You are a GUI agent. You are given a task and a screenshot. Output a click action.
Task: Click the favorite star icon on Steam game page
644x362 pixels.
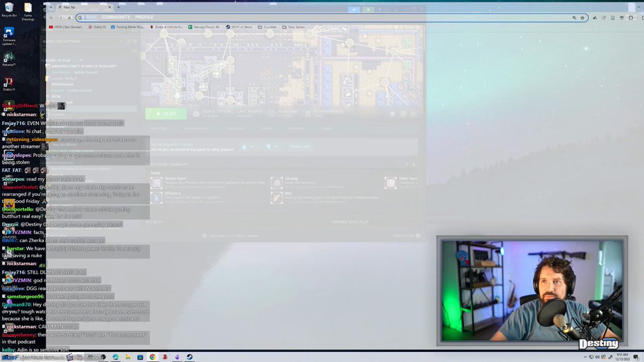click(x=413, y=114)
